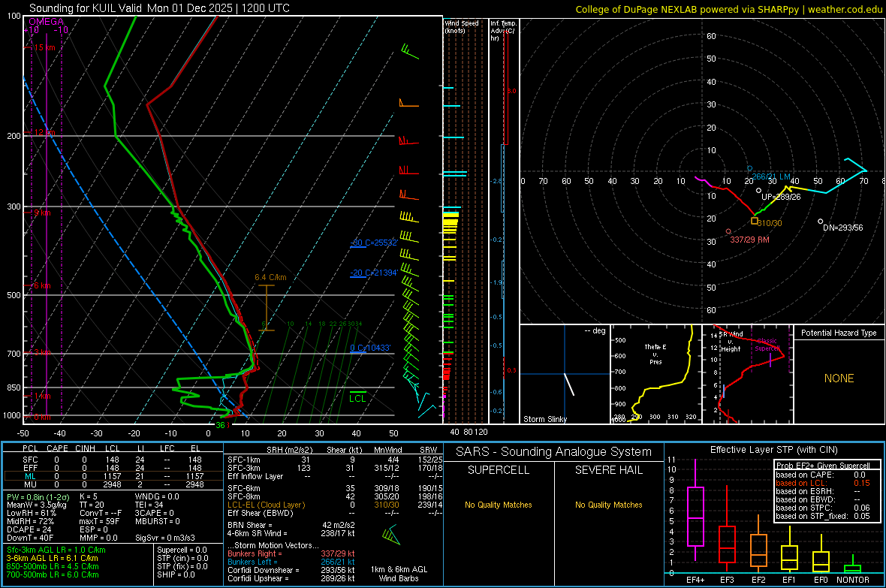Click the Corfidi Downshear row
Viewport: 886px width, 588px height.
pos(291,570)
